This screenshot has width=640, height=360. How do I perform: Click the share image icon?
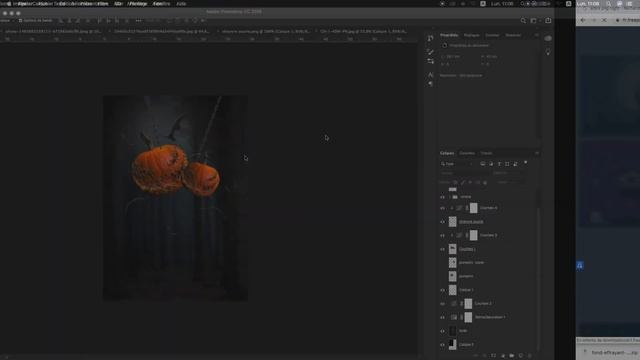[x=548, y=20]
